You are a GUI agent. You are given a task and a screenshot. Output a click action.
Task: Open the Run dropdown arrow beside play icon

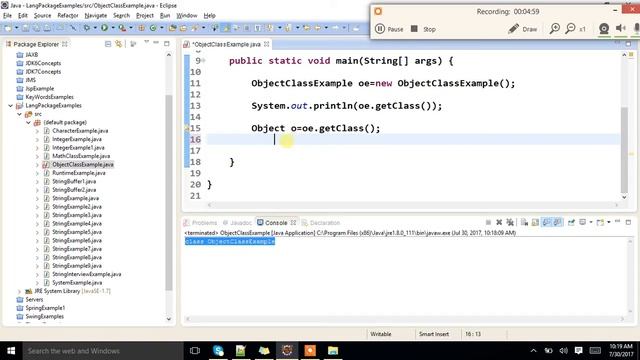(113, 28)
